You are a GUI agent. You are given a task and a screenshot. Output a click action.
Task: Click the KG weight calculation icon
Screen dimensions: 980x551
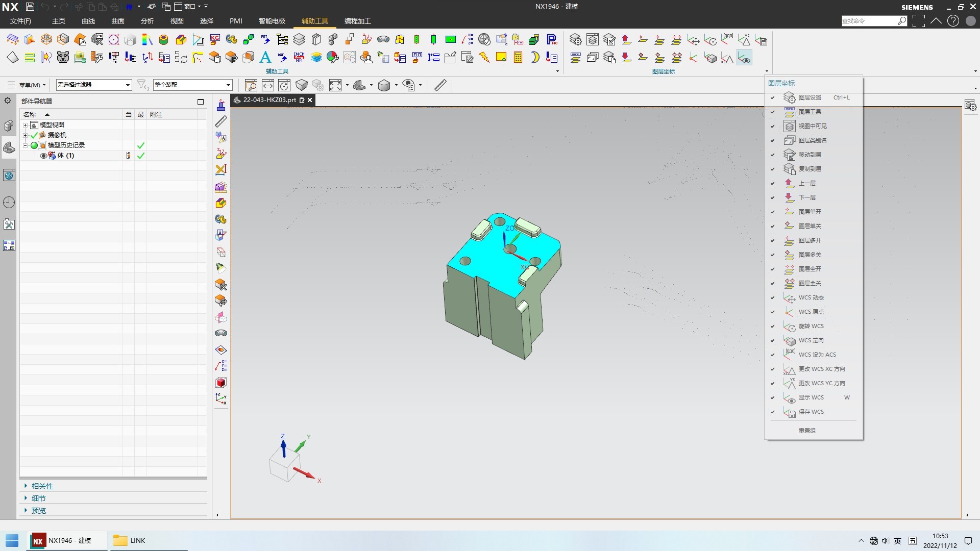point(215,40)
